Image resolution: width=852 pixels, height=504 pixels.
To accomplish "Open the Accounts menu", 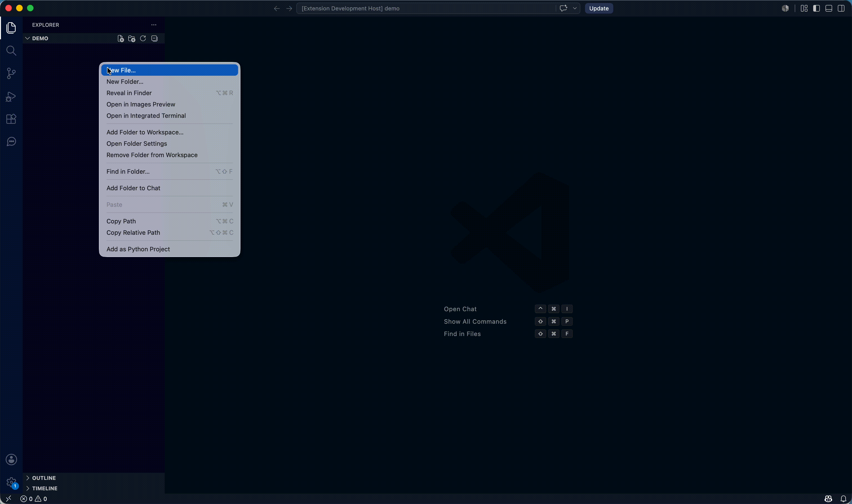I will [11, 460].
